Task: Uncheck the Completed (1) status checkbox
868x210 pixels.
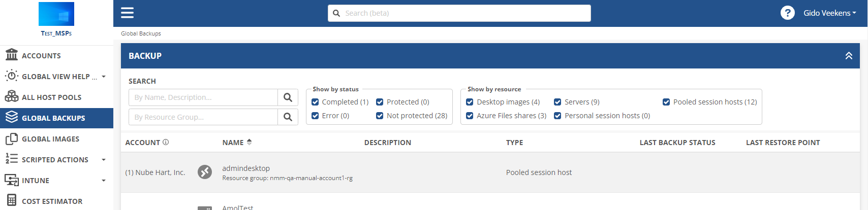Action: (315, 102)
